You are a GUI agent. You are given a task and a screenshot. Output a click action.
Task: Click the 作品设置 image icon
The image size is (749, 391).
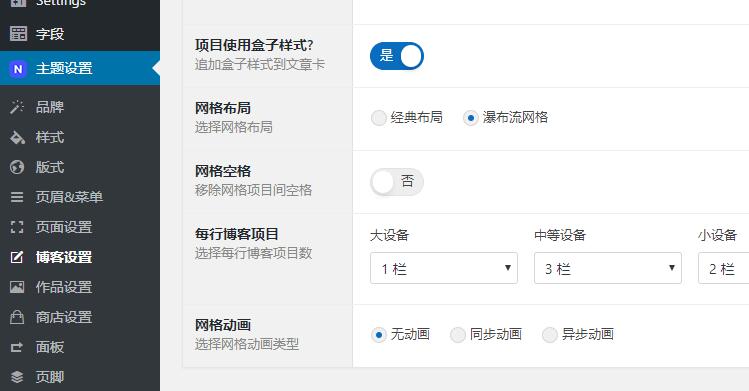[x=17, y=287]
